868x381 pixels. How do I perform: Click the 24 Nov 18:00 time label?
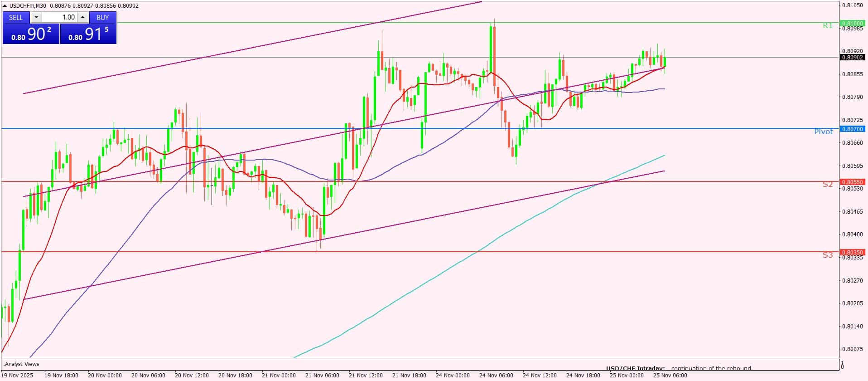583,375
